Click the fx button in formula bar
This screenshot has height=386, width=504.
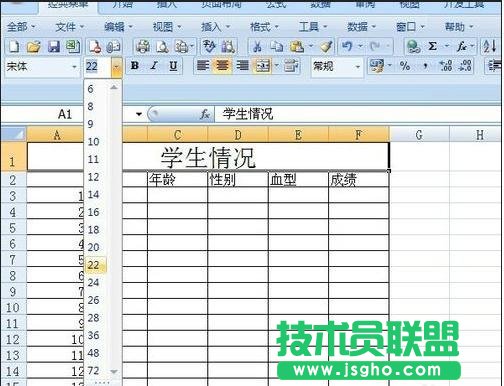tap(204, 114)
